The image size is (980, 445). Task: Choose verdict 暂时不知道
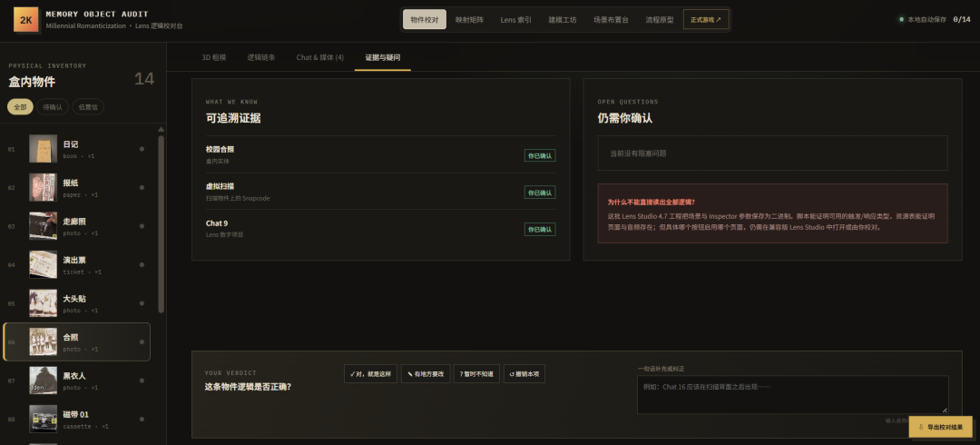click(x=477, y=373)
